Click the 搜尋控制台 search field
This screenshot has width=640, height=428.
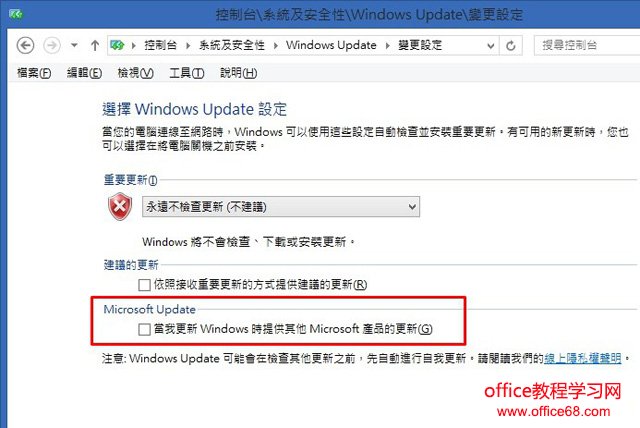pos(587,45)
